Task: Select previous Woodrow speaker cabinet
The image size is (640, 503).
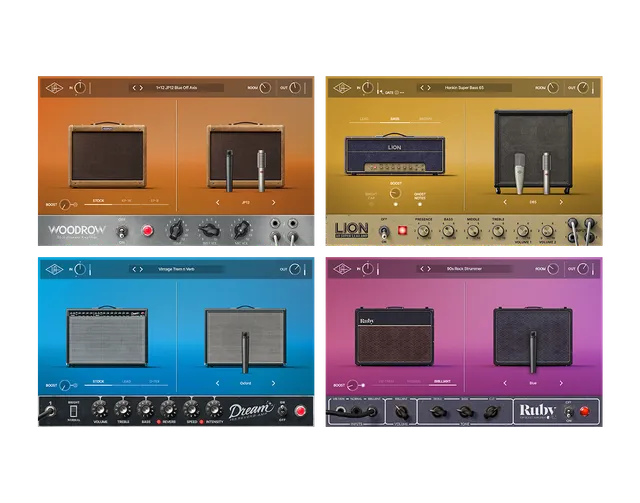Action: point(218,202)
